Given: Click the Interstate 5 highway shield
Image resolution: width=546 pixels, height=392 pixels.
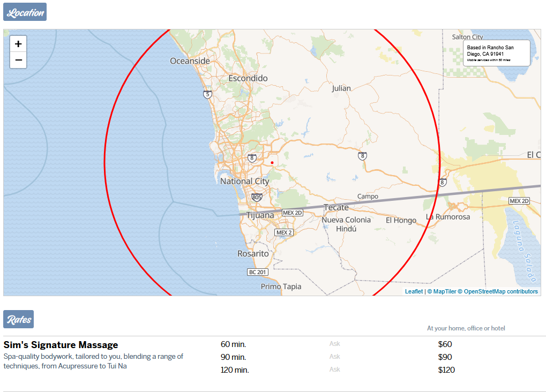Looking at the screenshot, I should coord(207,94).
